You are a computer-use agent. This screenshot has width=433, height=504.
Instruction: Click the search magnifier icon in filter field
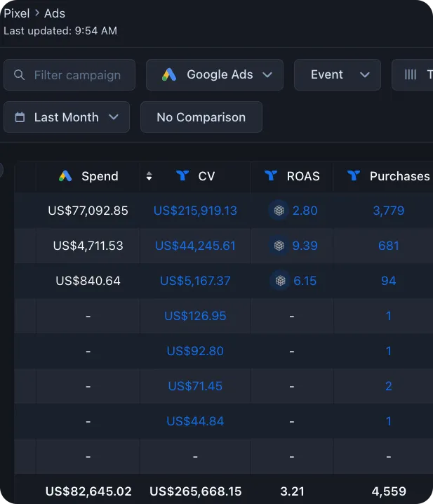(20, 75)
